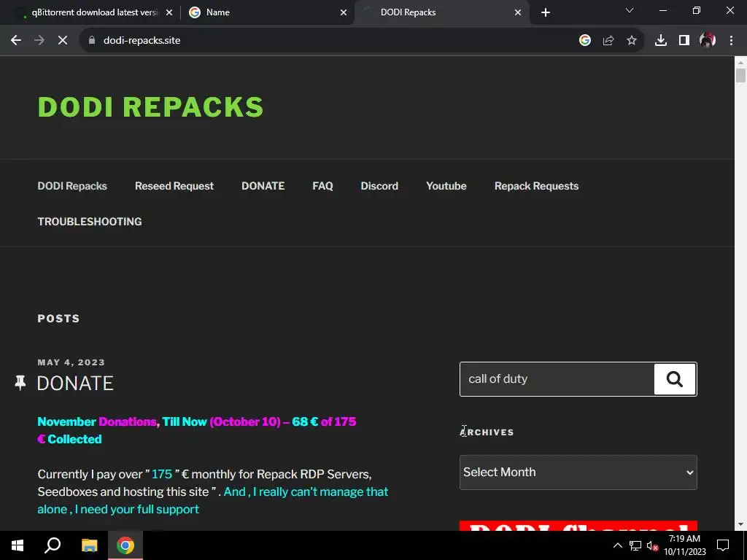Open the Windows Start menu
Image resolution: width=747 pixels, height=560 pixels.
pos(18,545)
